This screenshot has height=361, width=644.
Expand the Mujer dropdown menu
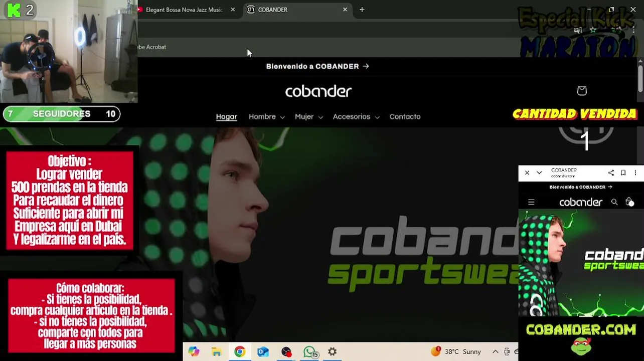[x=308, y=117]
